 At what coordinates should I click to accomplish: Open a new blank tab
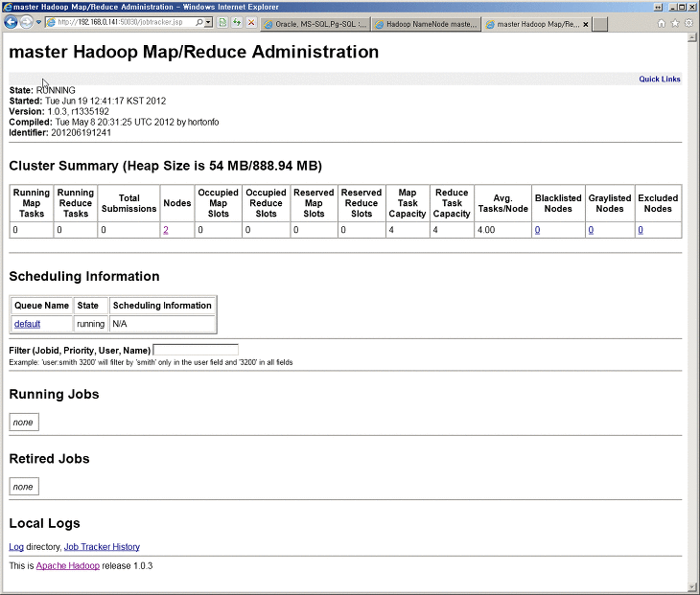click(x=599, y=24)
